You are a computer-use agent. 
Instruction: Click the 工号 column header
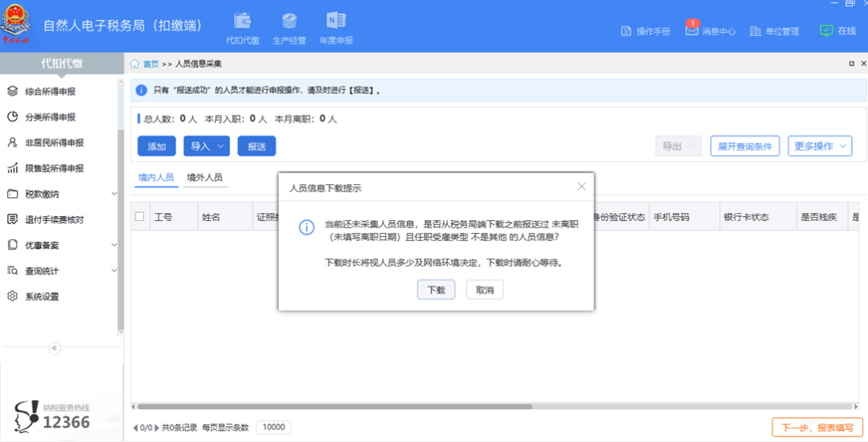tap(174, 217)
